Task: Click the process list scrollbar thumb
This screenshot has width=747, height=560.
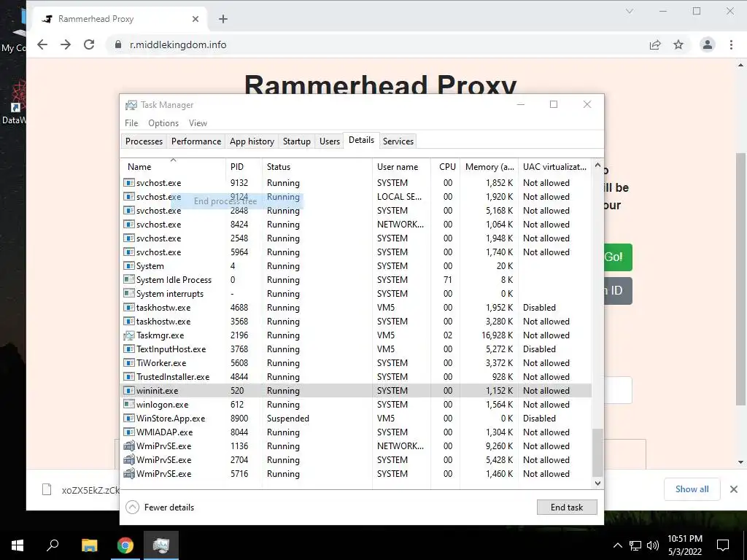Action: tap(597, 452)
